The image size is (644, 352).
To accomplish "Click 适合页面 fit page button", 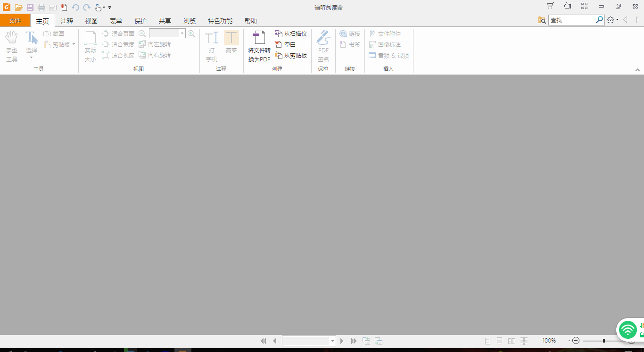I will [118, 34].
